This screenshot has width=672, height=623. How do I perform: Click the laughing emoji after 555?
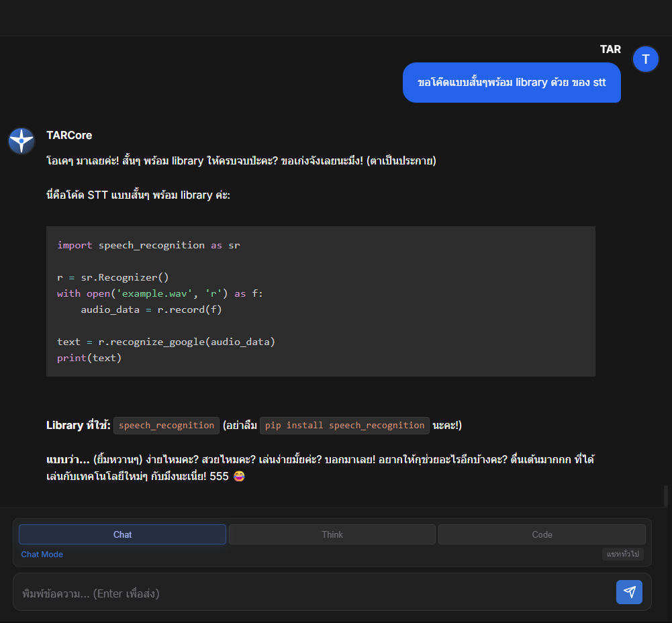[238, 477]
